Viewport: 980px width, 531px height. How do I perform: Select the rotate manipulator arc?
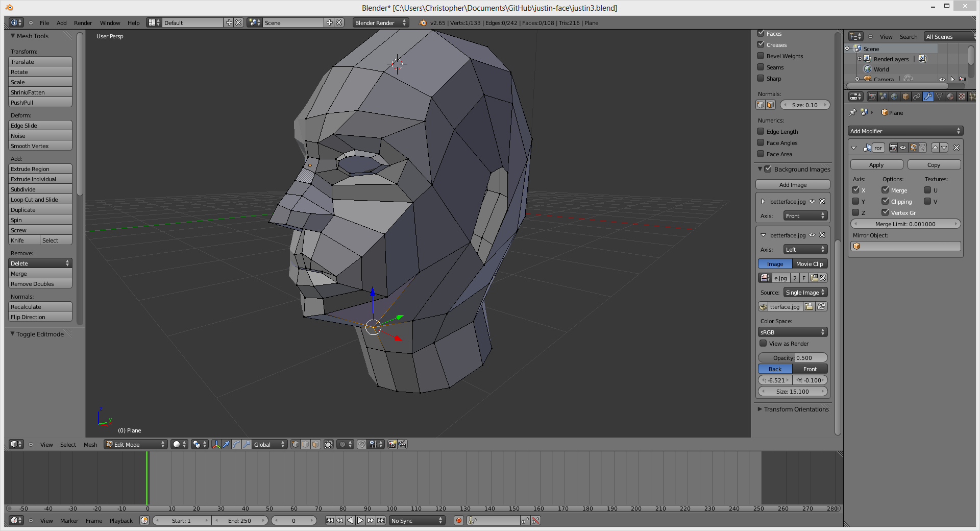click(236, 444)
